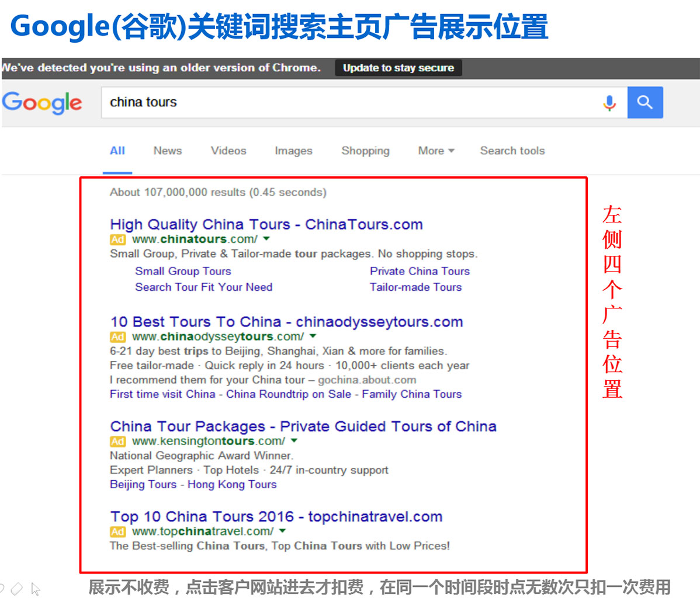The width and height of the screenshot is (700, 601).
Task: Open the Family China Tours link
Action: [x=411, y=394]
